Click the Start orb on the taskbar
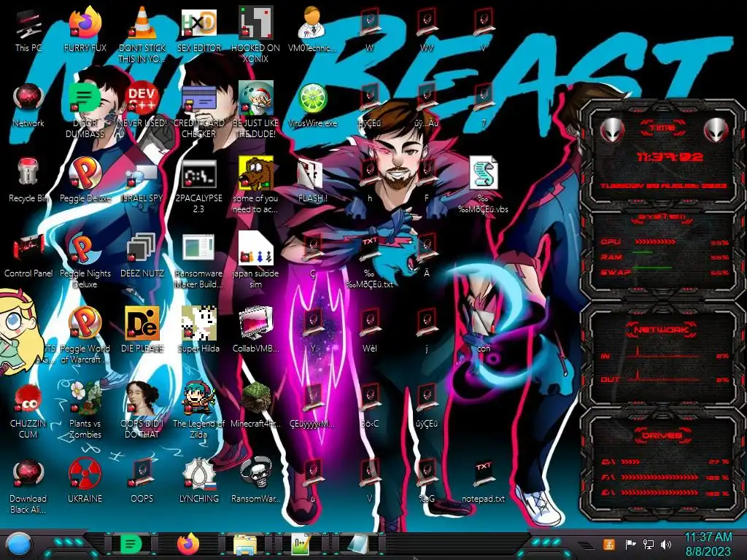 click(20, 544)
